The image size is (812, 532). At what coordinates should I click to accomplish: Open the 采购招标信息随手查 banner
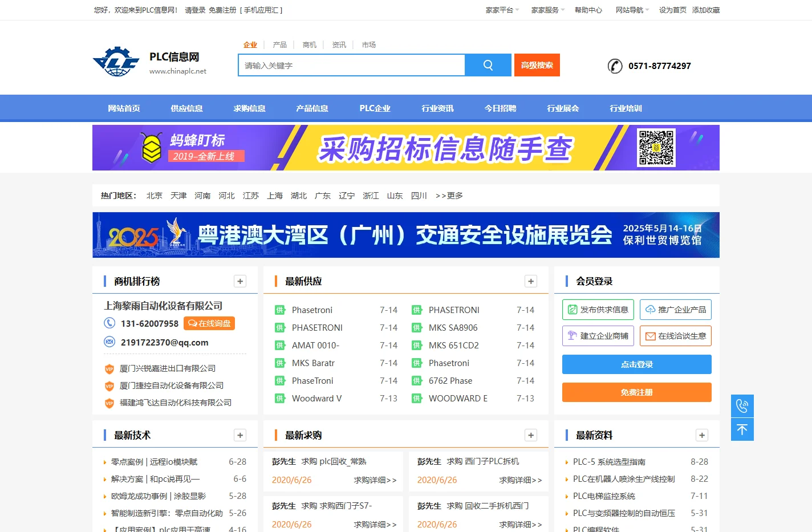pos(406,148)
